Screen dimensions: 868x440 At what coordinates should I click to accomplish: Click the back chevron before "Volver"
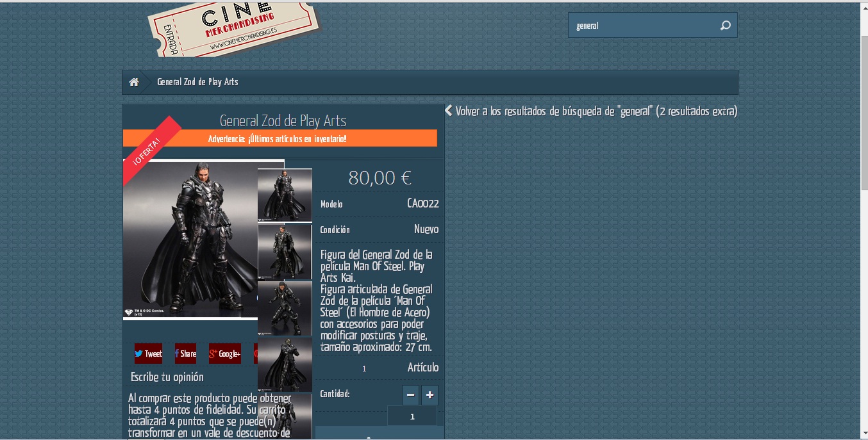[449, 110]
